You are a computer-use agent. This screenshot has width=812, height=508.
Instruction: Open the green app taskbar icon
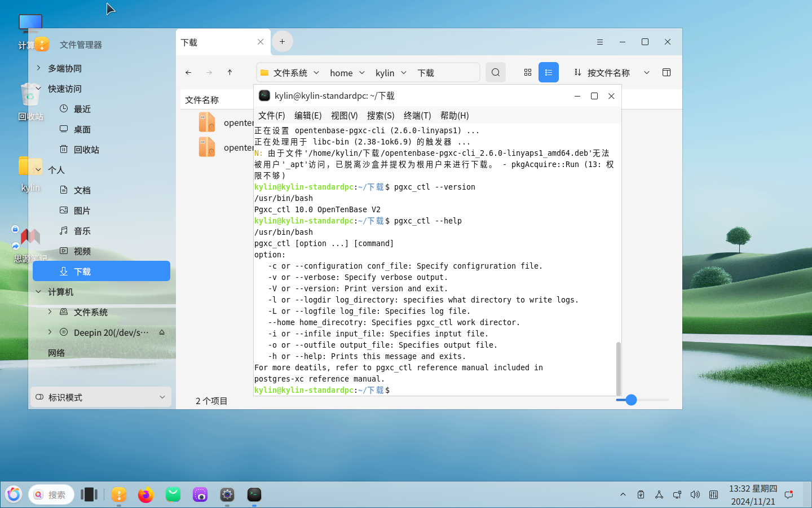point(173,494)
